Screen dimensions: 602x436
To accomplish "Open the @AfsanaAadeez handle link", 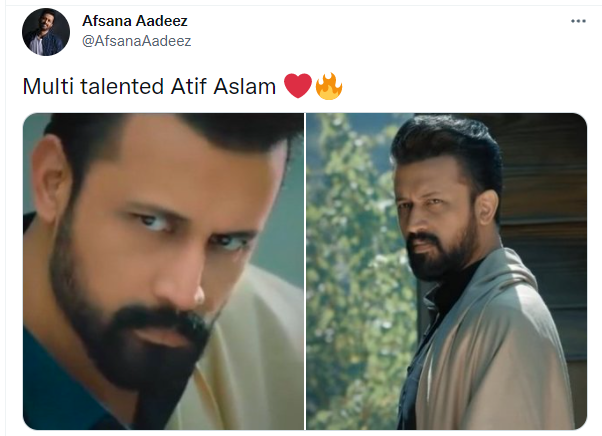I will click(x=137, y=41).
